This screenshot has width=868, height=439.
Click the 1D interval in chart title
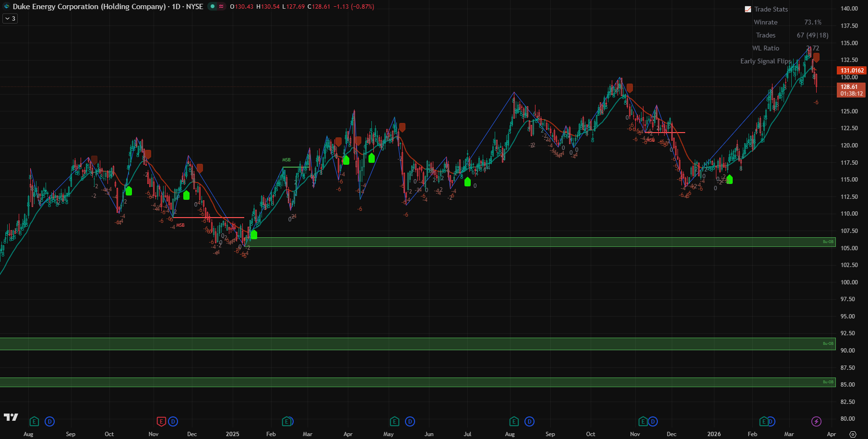(x=176, y=7)
